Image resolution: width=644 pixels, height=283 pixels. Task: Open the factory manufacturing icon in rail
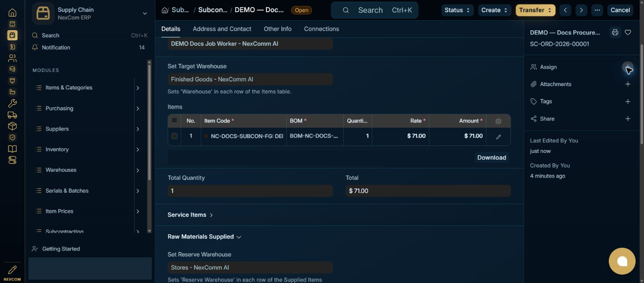coord(12,92)
